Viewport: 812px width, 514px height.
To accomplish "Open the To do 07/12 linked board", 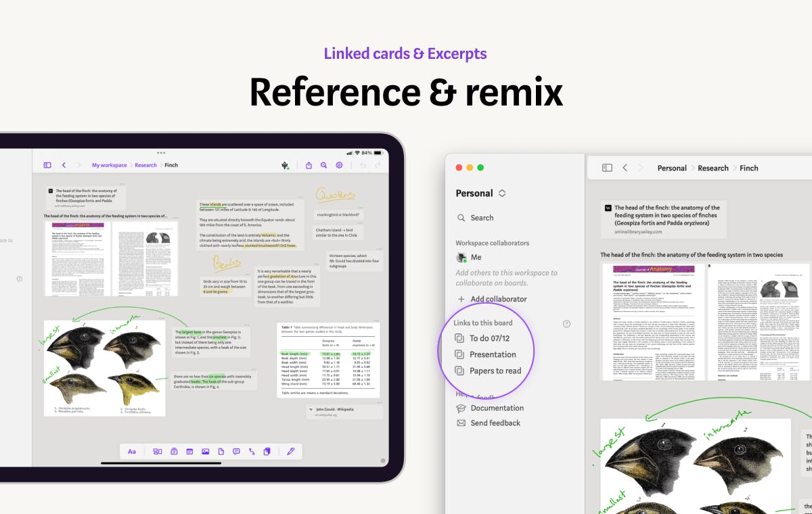I will point(482,338).
